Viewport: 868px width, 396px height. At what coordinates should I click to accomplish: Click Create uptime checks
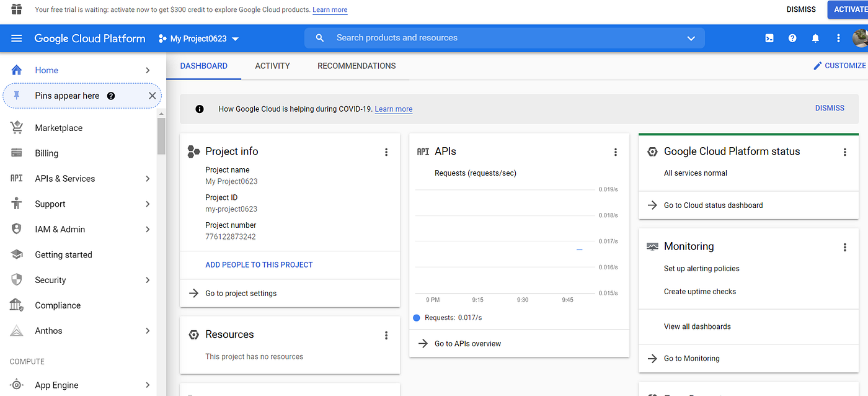coord(700,292)
